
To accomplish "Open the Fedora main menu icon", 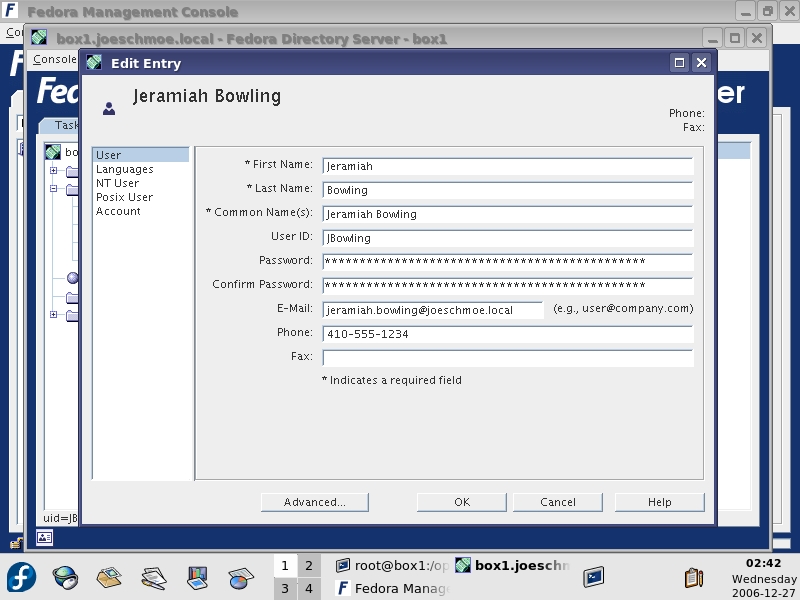I will pos(22,577).
